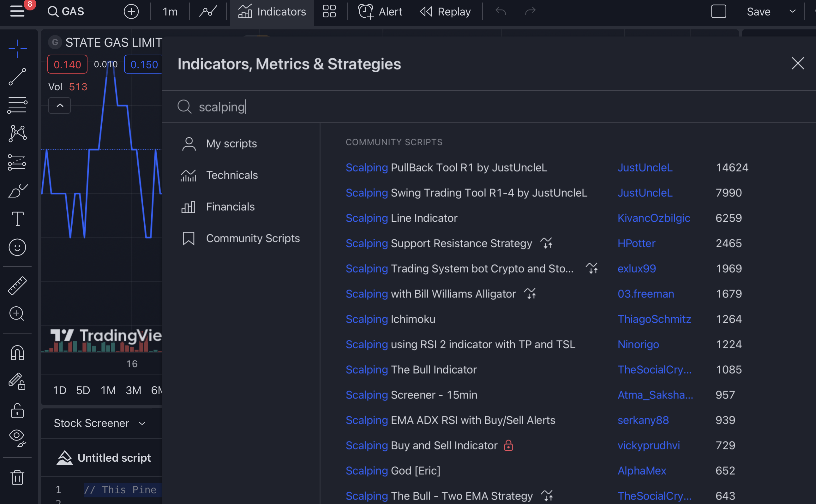Collapse indicator legend chevron
The width and height of the screenshot is (816, 504).
[x=60, y=105]
